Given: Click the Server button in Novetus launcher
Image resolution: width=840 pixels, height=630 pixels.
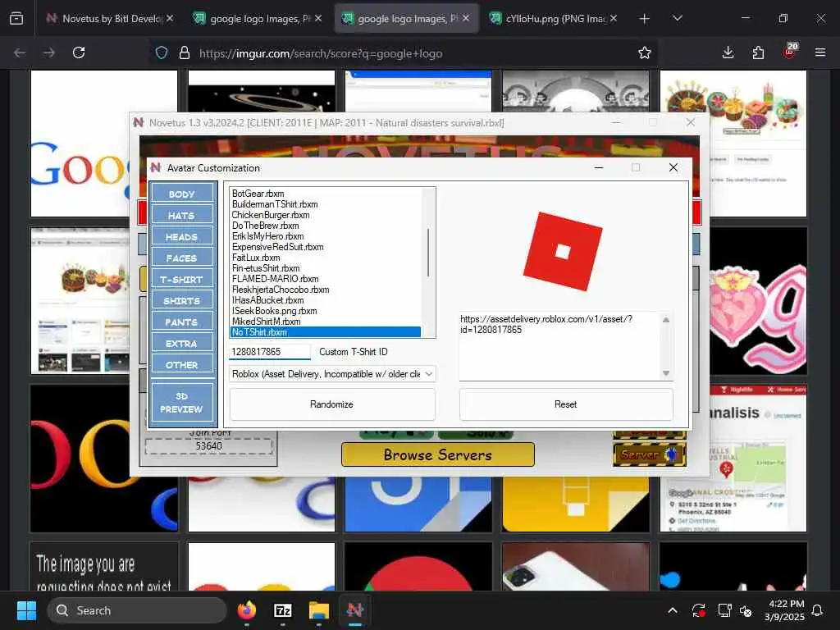Looking at the screenshot, I should (x=650, y=454).
